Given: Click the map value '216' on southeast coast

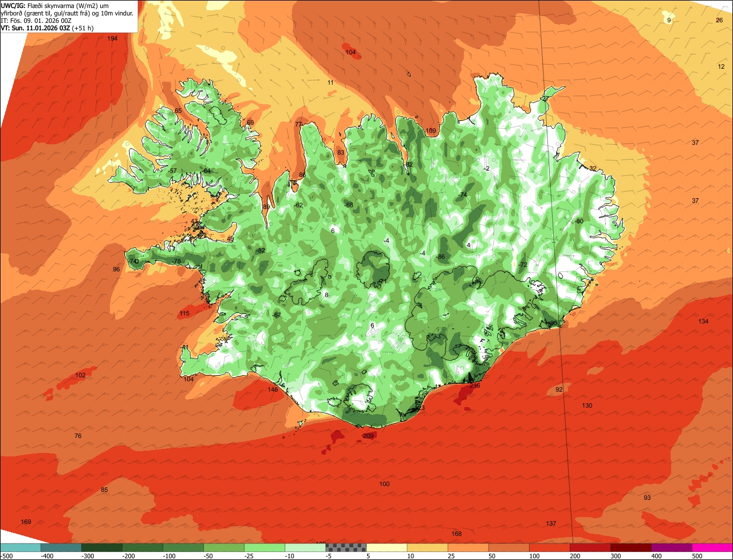Looking at the screenshot, I should (x=475, y=385).
